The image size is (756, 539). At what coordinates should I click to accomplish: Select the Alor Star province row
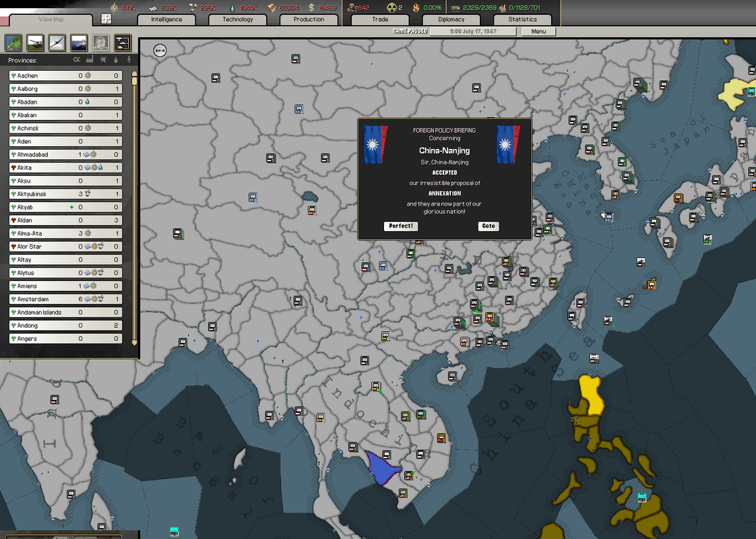(65, 247)
